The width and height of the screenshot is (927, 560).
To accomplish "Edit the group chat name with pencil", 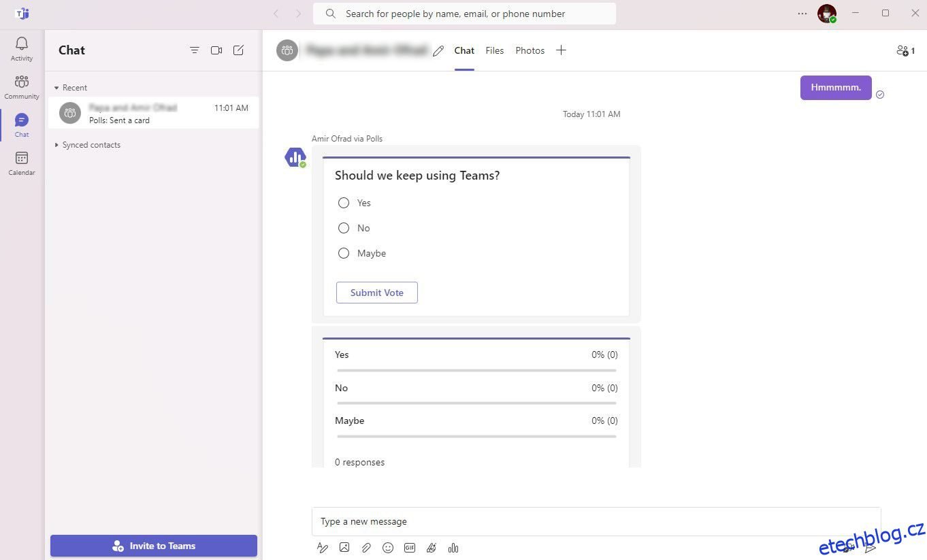I will (x=438, y=51).
